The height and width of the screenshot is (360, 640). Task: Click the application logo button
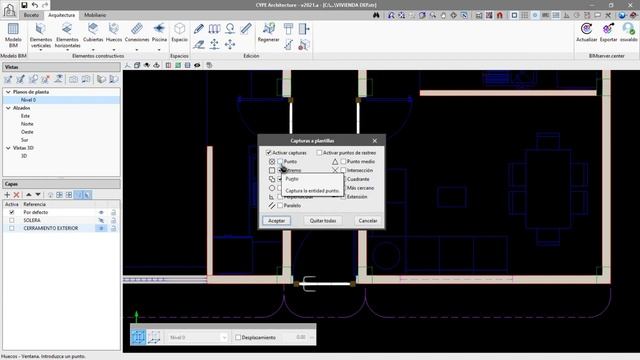point(9,10)
